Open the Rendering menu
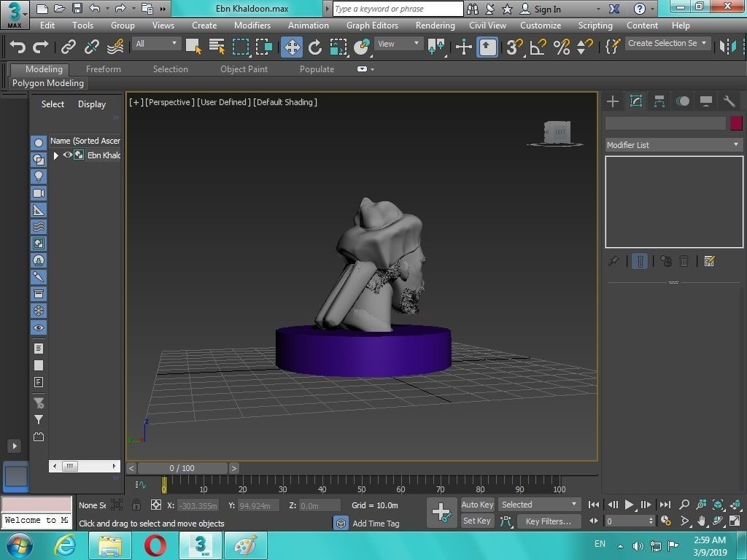 [435, 25]
